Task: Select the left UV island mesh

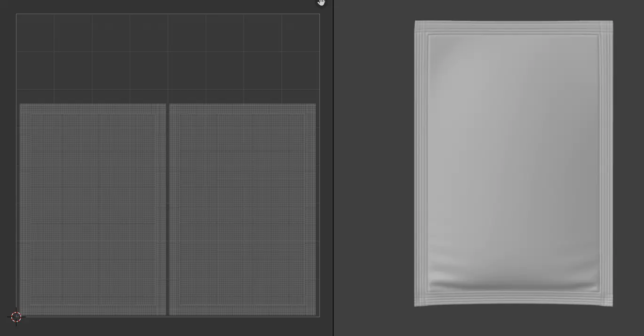Action: tap(93, 210)
